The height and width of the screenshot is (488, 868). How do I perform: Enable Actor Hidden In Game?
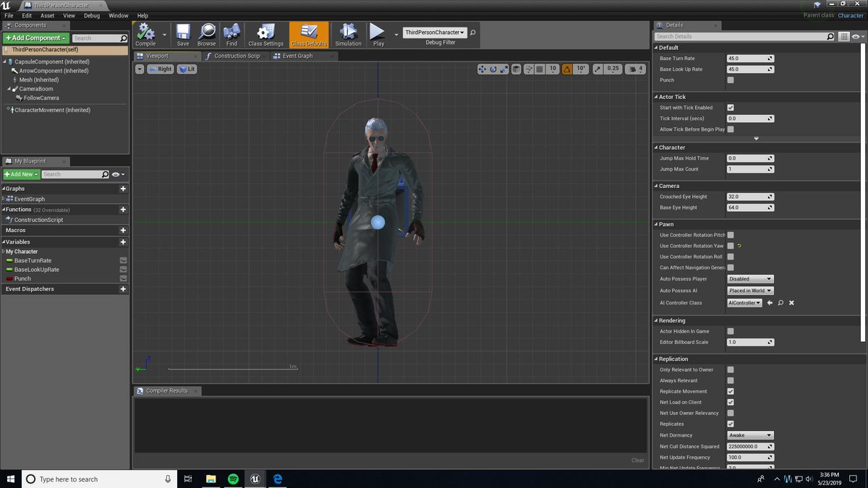(731, 331)
